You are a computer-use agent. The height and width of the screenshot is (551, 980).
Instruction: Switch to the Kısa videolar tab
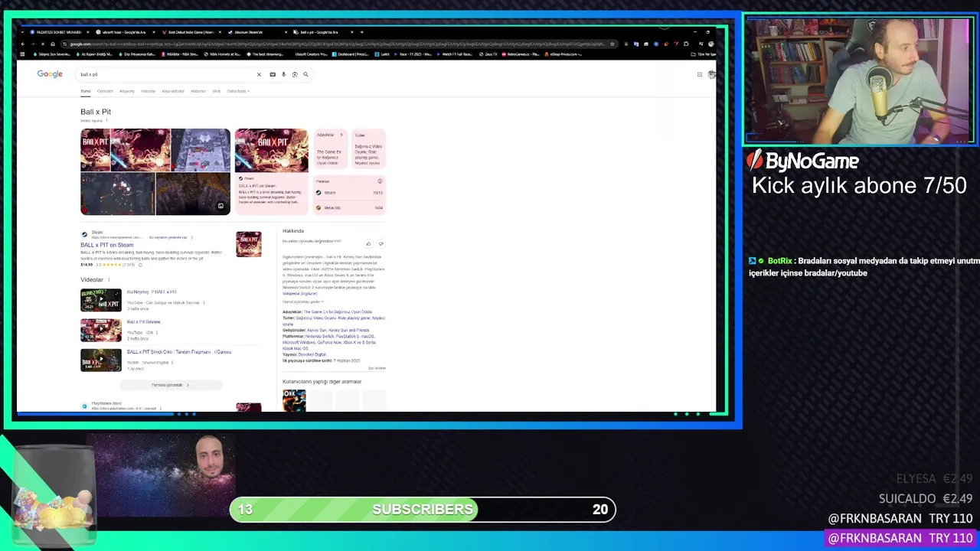click(173, 91)
